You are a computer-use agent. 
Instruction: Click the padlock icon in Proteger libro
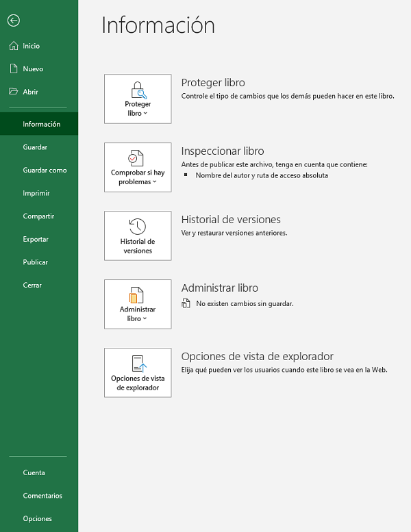click(x=138, y=90)
